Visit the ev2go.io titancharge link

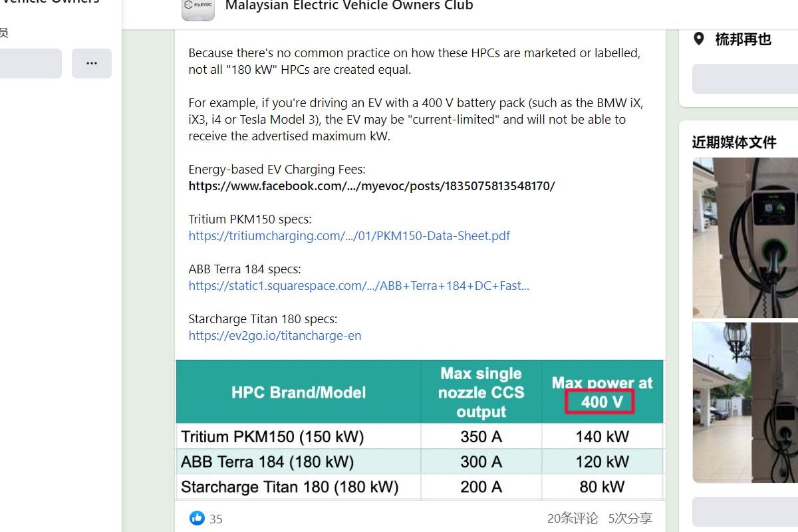[x=275, y=336]
